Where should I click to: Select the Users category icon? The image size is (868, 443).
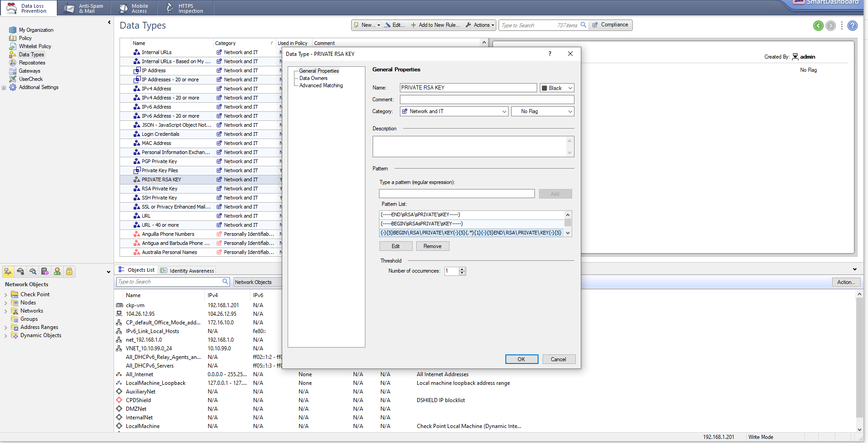pos(57,271)
